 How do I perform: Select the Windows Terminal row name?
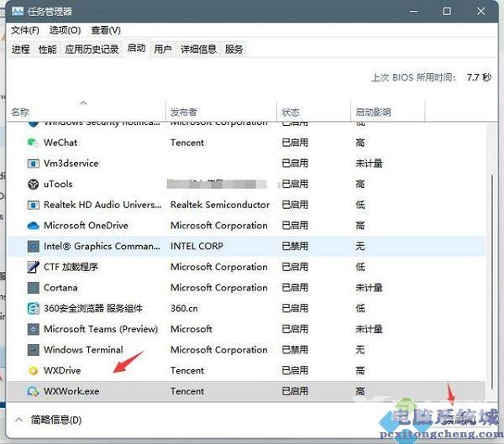(83, 349)
